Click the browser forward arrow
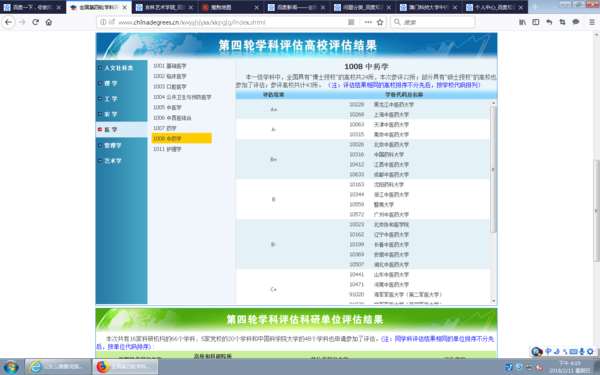The image size is (600, 375). pyautogui.click(x=22, y=22)
